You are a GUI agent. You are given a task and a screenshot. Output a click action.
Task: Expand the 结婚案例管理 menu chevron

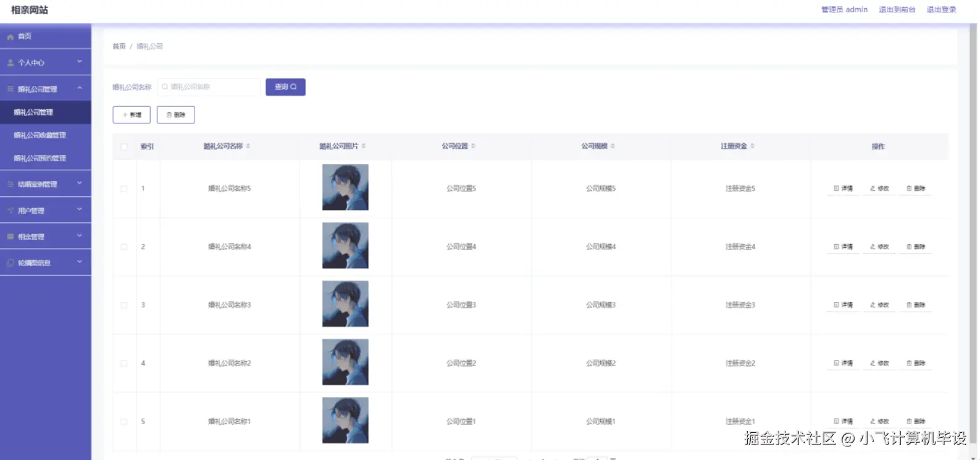(x=80, y=183)
